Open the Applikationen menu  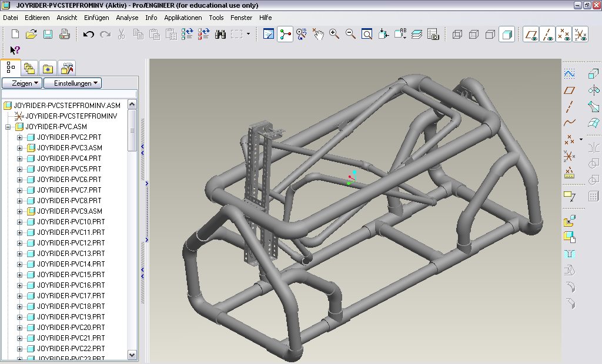183,18
